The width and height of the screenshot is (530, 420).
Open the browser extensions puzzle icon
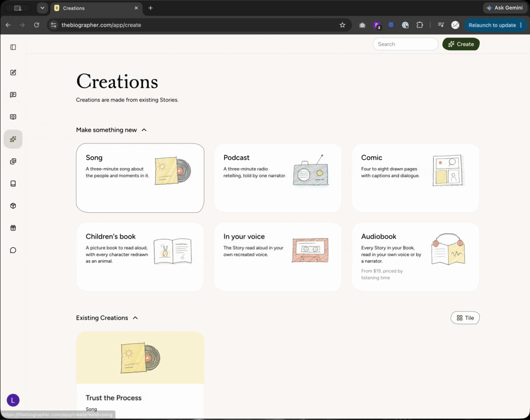coord(420,25)
